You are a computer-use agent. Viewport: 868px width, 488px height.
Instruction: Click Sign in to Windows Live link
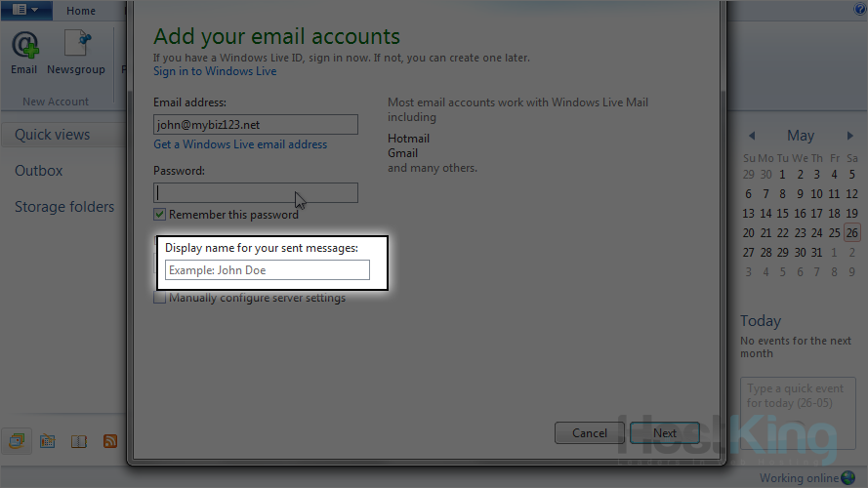(x=215, y=71)
